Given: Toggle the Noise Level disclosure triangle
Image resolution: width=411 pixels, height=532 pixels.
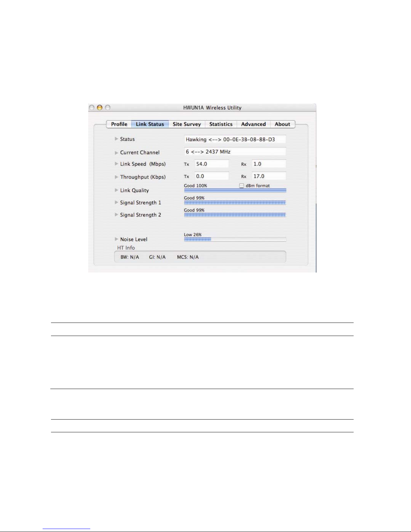Looking at the screenshot, I should click(116, 239).
